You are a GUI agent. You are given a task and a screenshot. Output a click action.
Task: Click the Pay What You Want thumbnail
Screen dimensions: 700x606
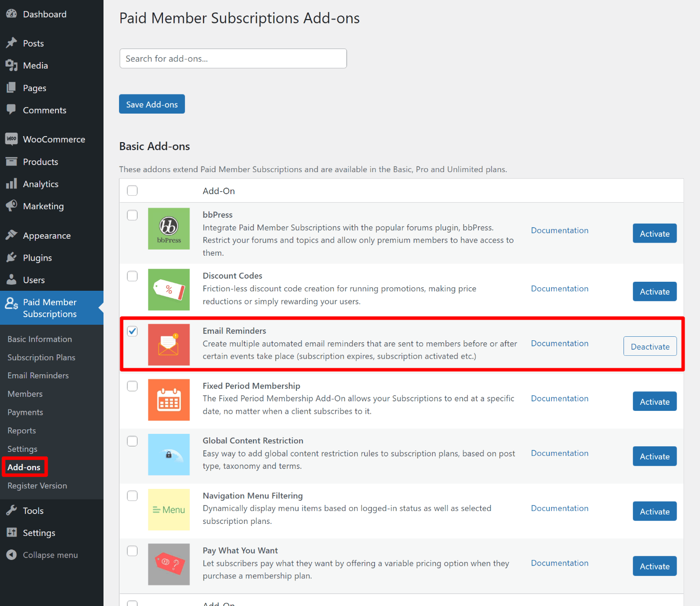(x=169, y=564)
